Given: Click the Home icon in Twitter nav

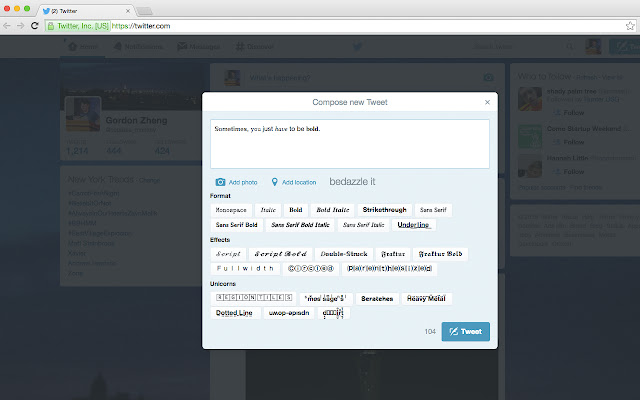Looking at the screenshot, I should click(72, 47).
